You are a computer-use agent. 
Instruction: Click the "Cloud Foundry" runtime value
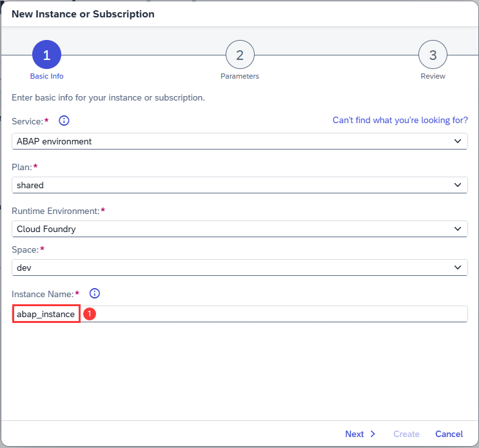point(46,229)
